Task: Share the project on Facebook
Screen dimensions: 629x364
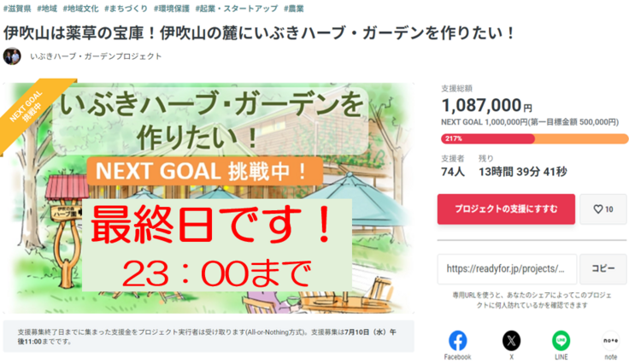Action: coord(457,340)
